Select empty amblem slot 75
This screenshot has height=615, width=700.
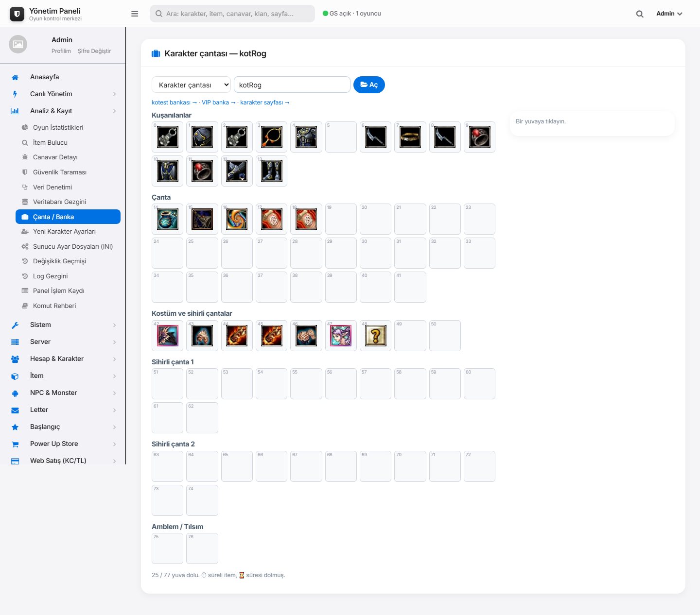(x=167, y=548)
